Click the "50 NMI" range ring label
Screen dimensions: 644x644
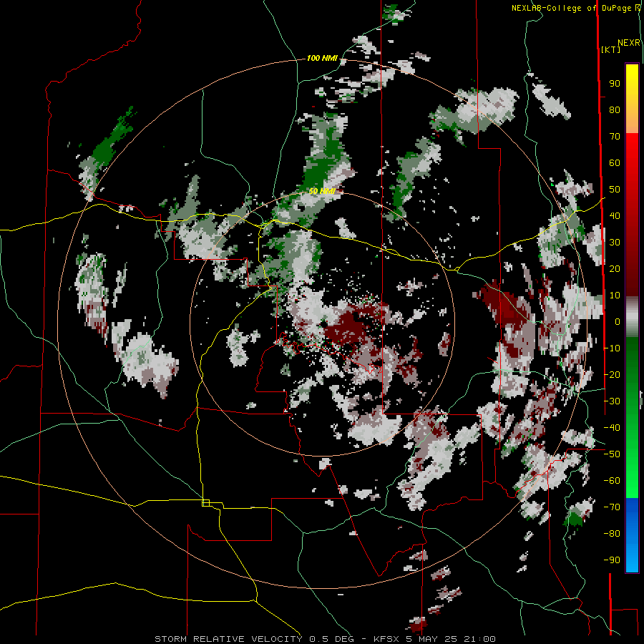322,191
